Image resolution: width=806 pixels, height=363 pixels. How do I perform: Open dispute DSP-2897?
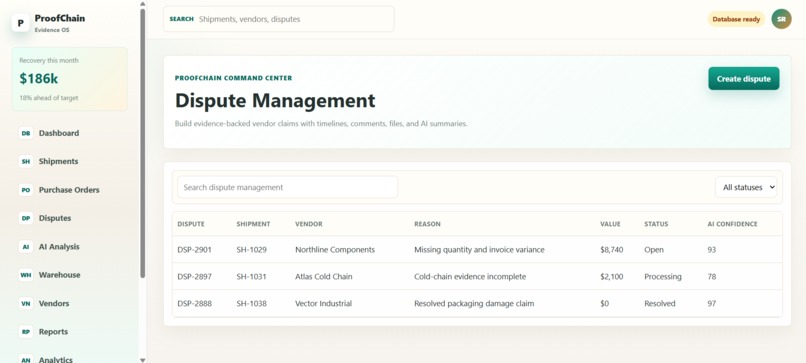[x=194, y=277]
